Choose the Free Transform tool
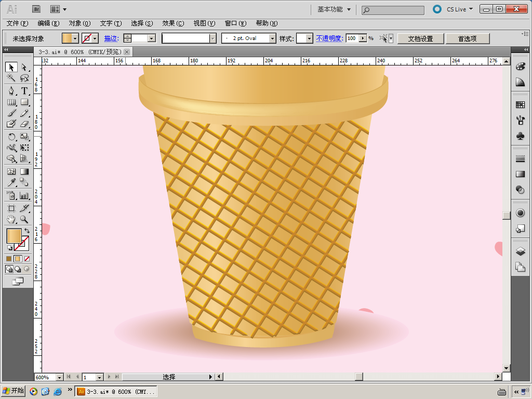The width and height of the screenshot is (532, 399). tap(24, 148)
